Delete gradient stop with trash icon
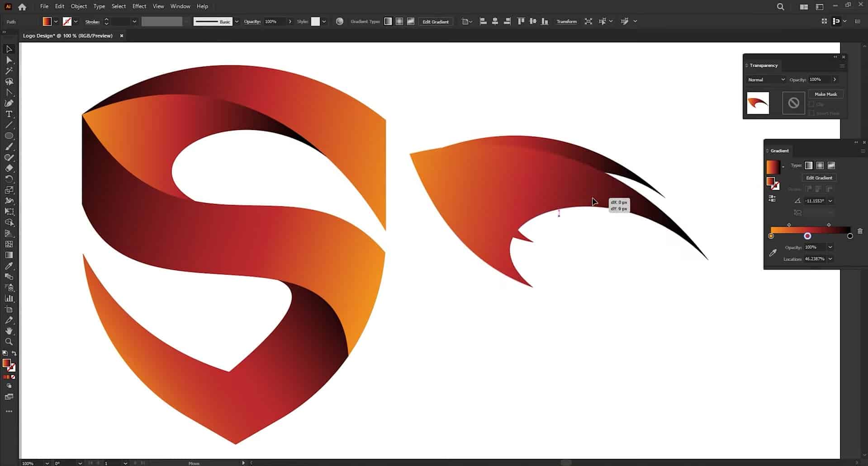This screenshot has height=466, width=868. (x=860, y=231)
